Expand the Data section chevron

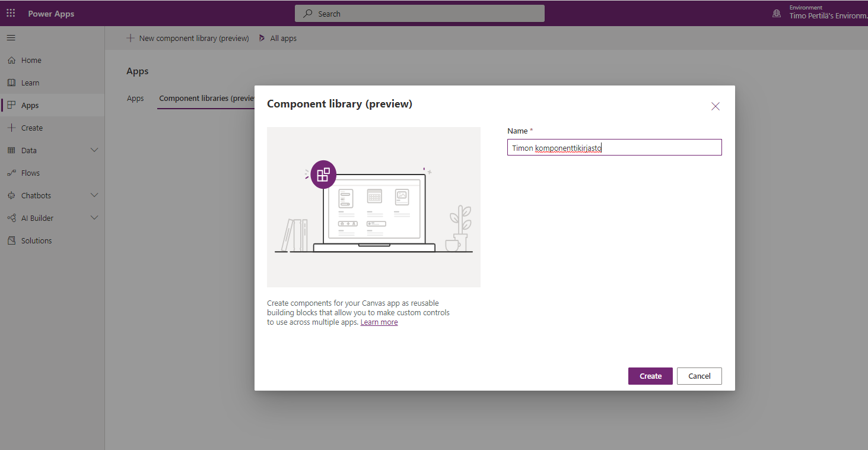[94, 150]
